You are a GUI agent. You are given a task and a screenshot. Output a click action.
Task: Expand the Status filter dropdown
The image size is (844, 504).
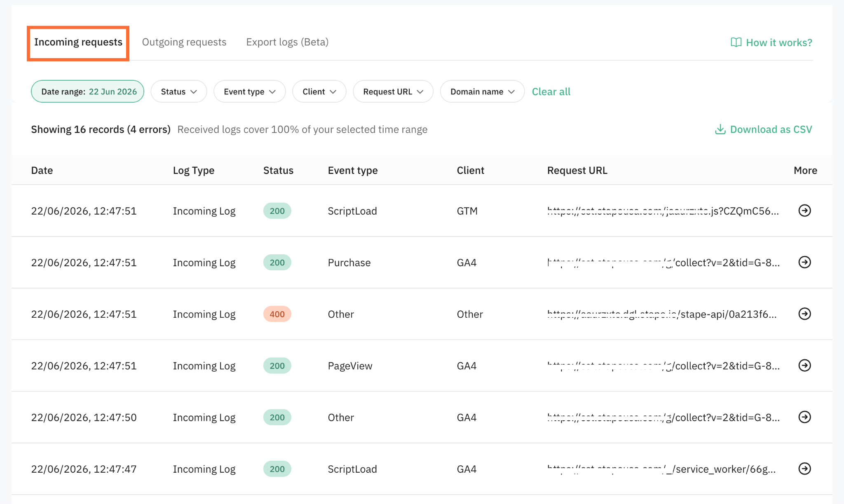point(179,91)
